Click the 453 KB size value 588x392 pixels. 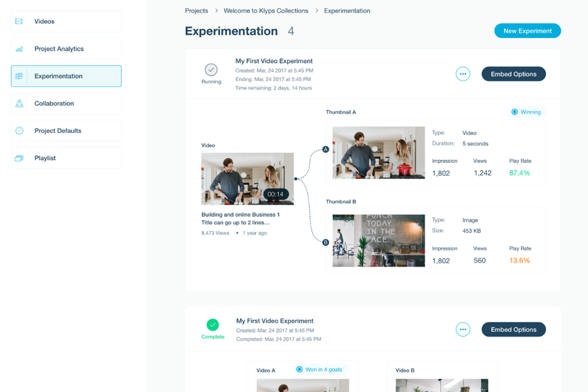[x=471, y=231]
